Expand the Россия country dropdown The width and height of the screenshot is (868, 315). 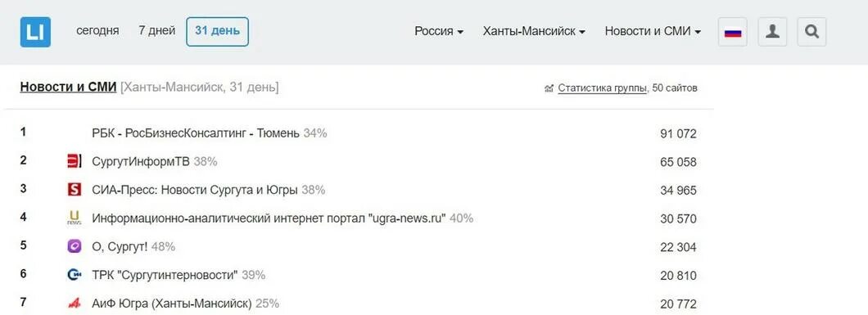(x=439, y=31)
